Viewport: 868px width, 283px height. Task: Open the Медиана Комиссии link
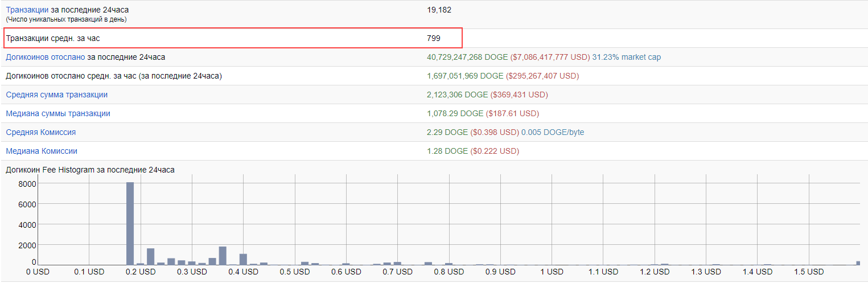click(x=42, y=151)
